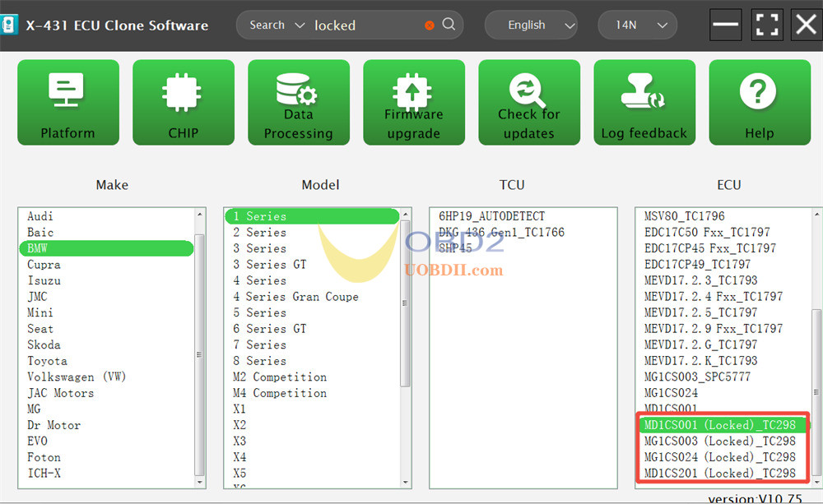Select DKG_436_Gen1_TC1766 in the TCU list

(501, 233)
